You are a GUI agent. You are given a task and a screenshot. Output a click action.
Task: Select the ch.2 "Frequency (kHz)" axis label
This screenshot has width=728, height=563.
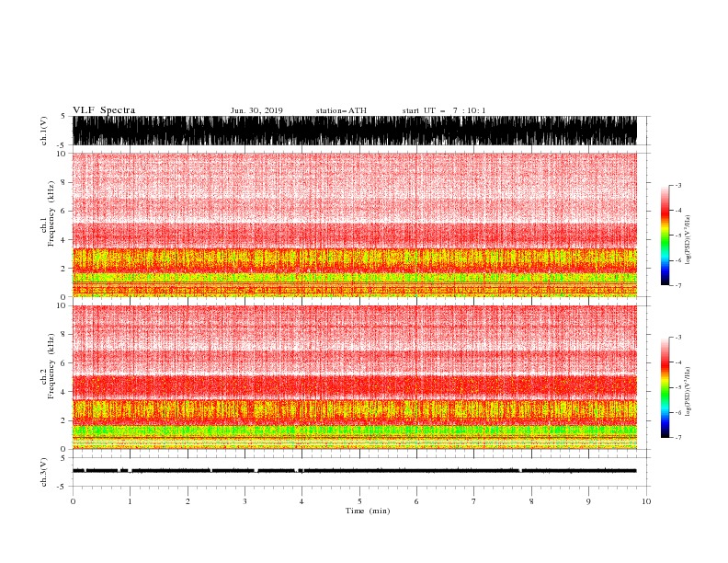coord(51,366)
